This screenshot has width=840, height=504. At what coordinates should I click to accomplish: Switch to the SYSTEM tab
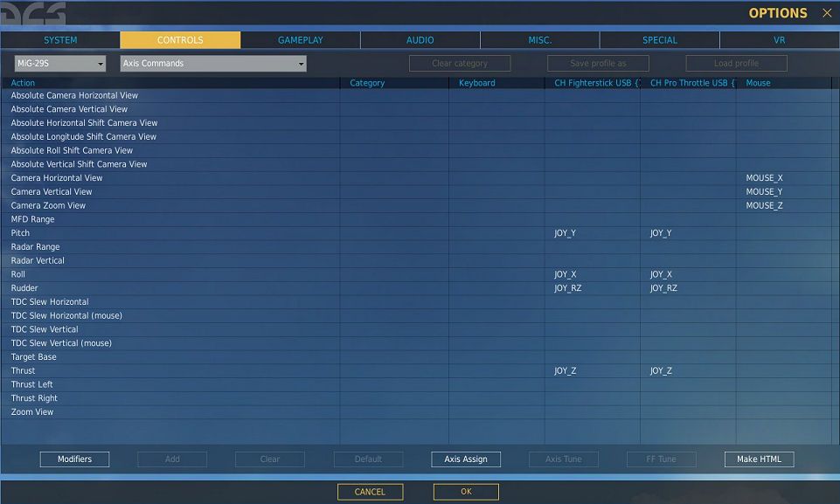click(60, 40)
